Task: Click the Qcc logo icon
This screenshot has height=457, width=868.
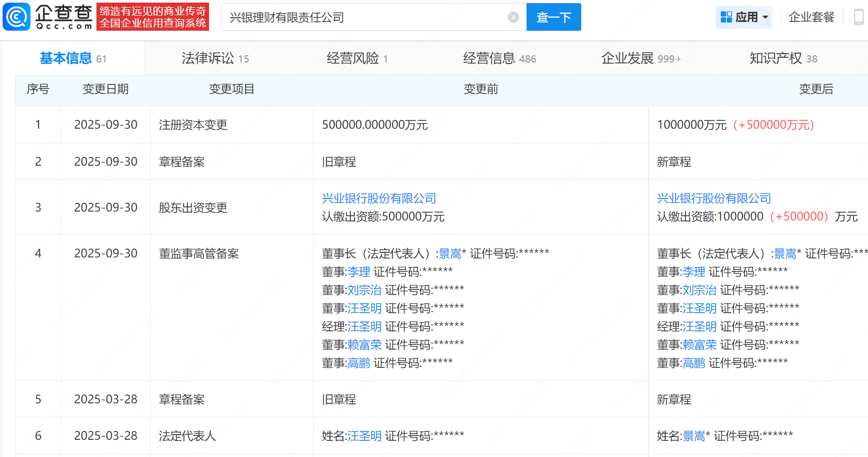Action: coord(17,17)
